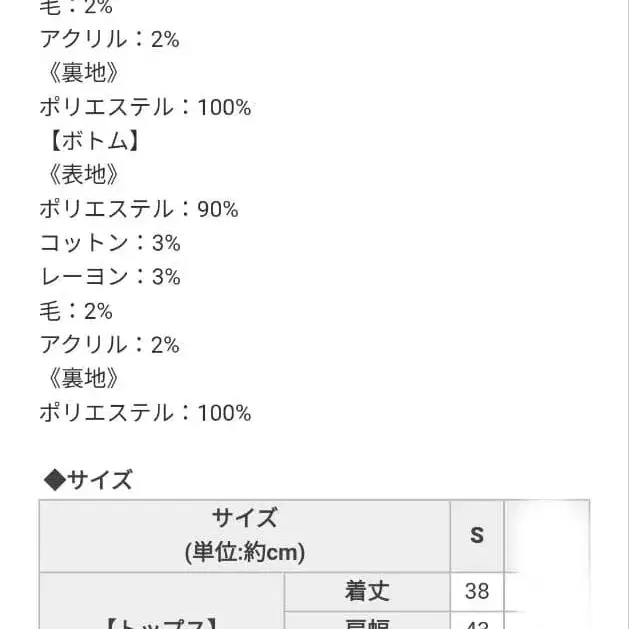Click ポリエステル：100% directly above 【ボトム】 heading
Screen dimensions: 629x629
click(145, 107)
